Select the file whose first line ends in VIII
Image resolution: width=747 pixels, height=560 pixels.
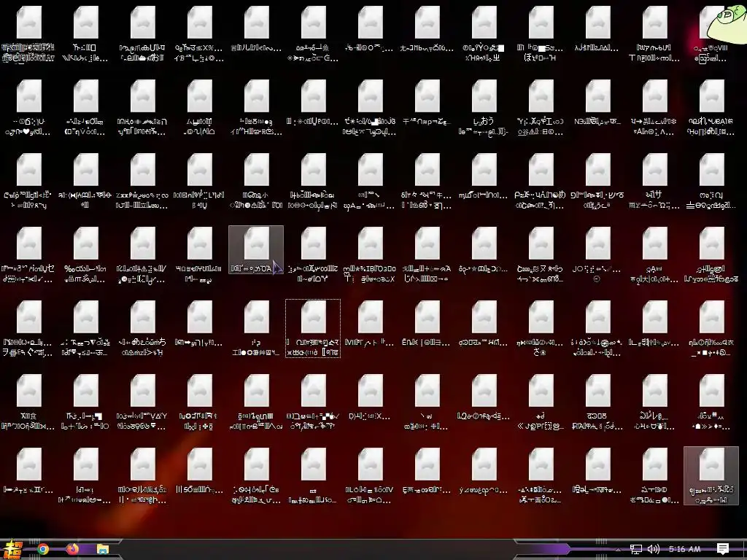[711, 35]
